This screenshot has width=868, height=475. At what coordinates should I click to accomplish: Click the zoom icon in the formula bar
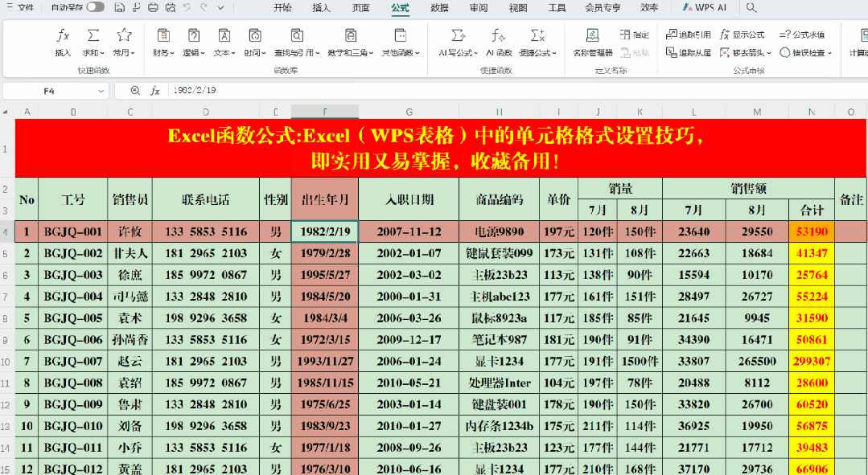135,91
